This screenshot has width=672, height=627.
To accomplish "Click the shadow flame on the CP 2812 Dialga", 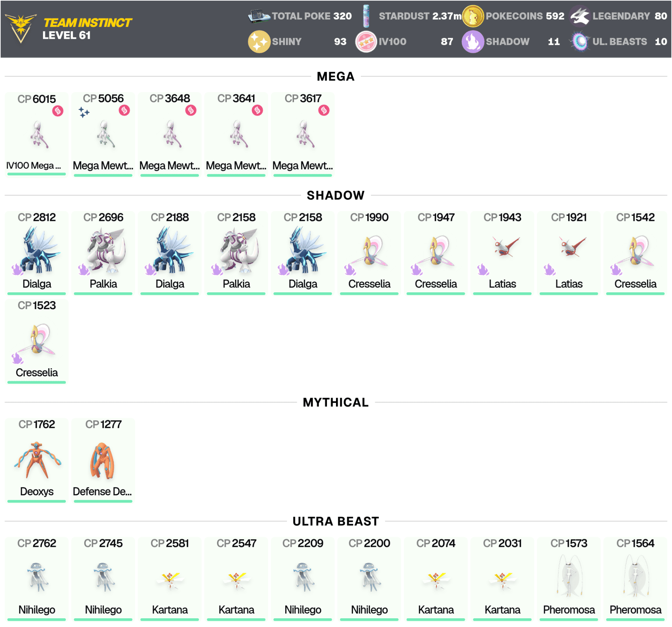I will coord(17,270).
